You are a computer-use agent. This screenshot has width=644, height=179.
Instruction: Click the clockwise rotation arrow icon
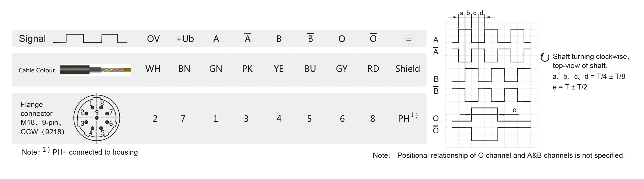click(x=545, y=58)
